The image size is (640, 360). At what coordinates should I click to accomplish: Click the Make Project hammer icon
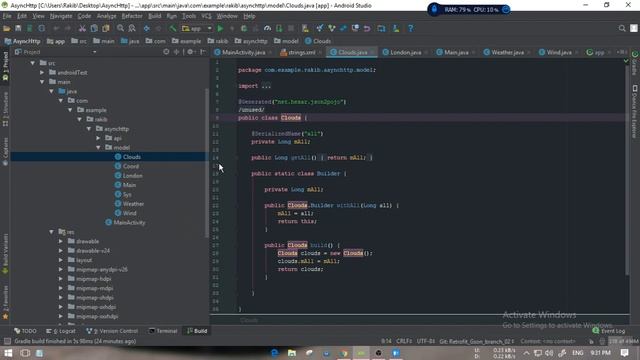[173, 28]
